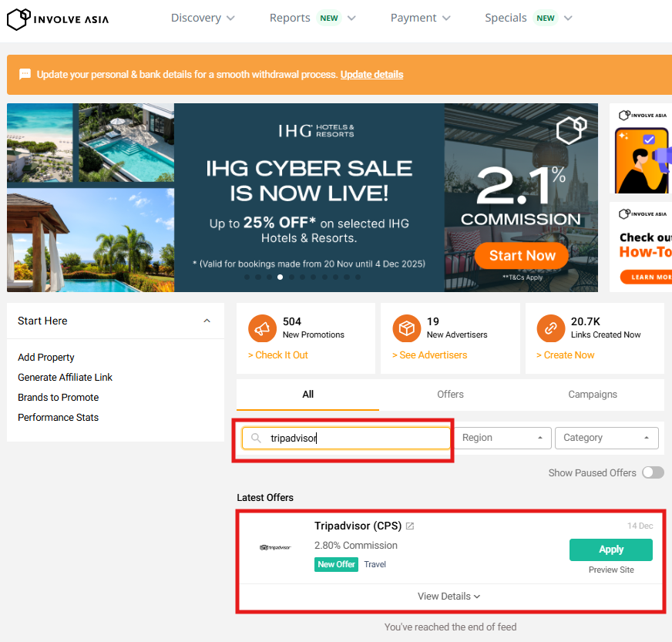This screenshot has height=642, width=672.
Task: Expand View Details for Tripadvisor offer
Action: point(449,597)
